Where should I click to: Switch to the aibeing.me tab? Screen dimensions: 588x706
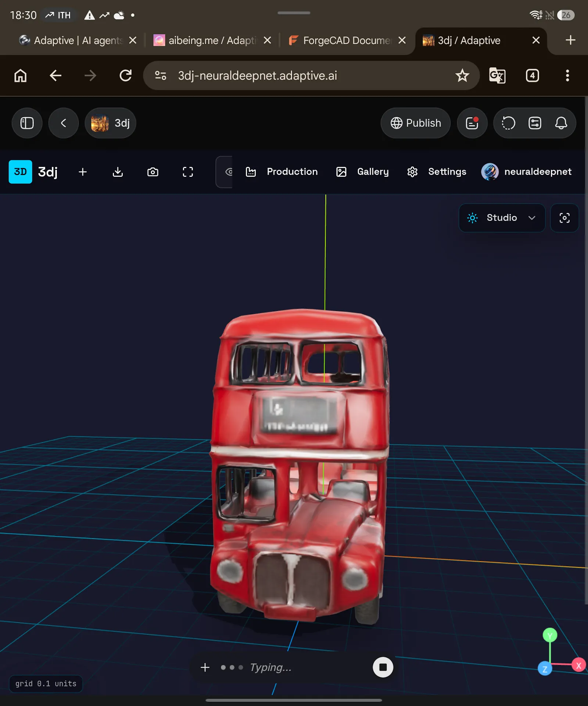click(x=212, y=40)
